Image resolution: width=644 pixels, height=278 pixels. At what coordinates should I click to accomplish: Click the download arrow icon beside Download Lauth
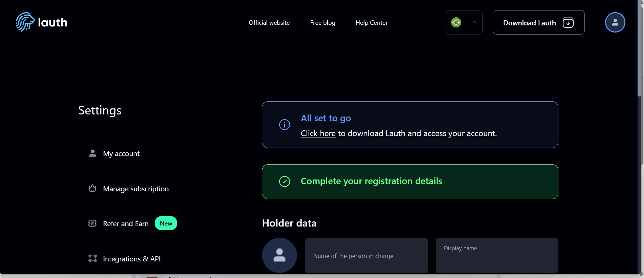coord(568,23)
